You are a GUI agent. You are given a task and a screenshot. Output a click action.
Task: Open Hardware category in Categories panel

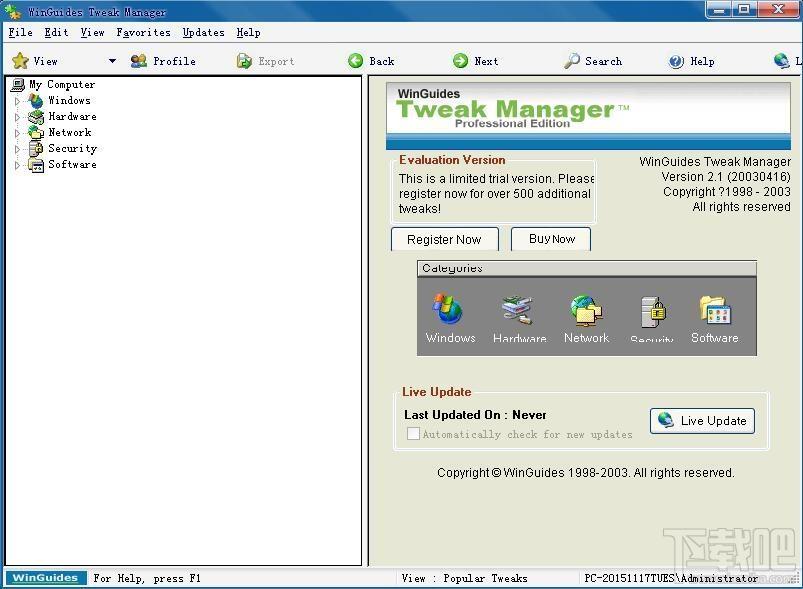point(519,320)
